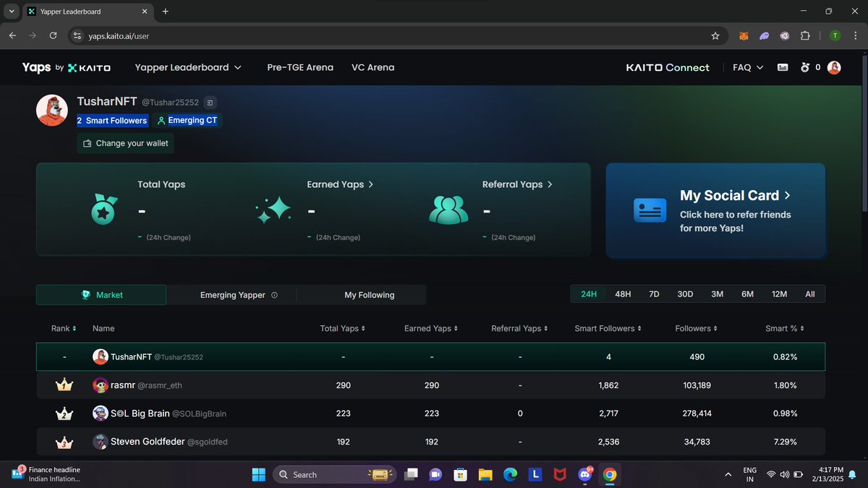868x488 pixels.
Task: Open the Chrome three-dot menu
Action: pyautogui.click(x=854, y=35)
